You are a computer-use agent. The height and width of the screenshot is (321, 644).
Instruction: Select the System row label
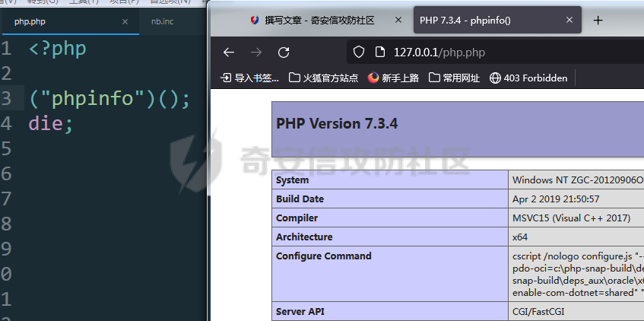[292, 180]
